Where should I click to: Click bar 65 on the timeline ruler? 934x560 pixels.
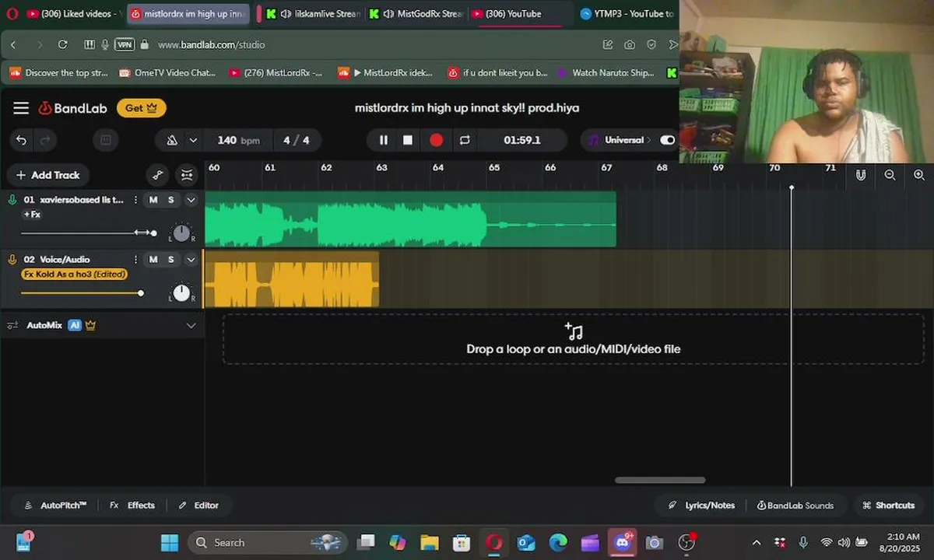pos(494,167)
